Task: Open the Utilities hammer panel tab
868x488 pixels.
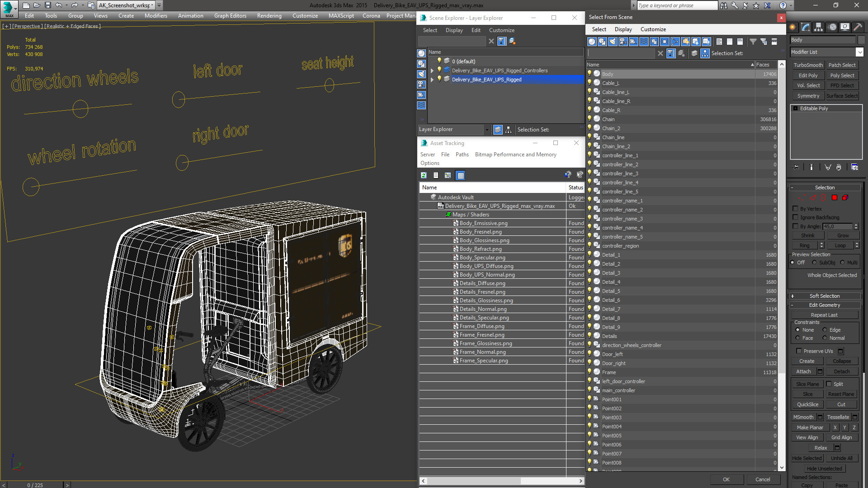Action: 858,27
